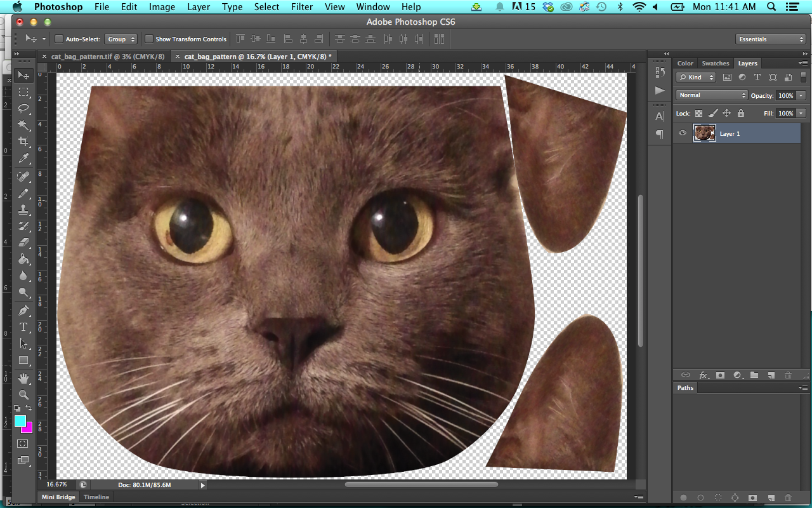Select the Crop tool

[23, 141]
